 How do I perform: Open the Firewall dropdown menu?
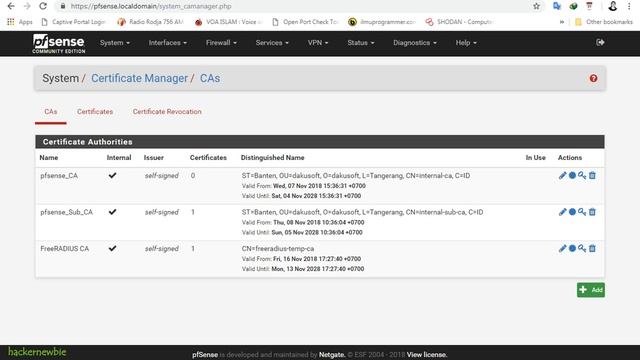click(221, 43)
